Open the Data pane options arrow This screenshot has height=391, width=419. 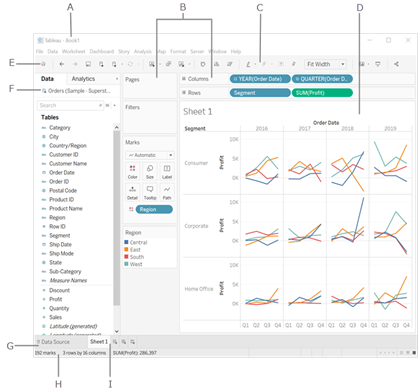[117, 79]
